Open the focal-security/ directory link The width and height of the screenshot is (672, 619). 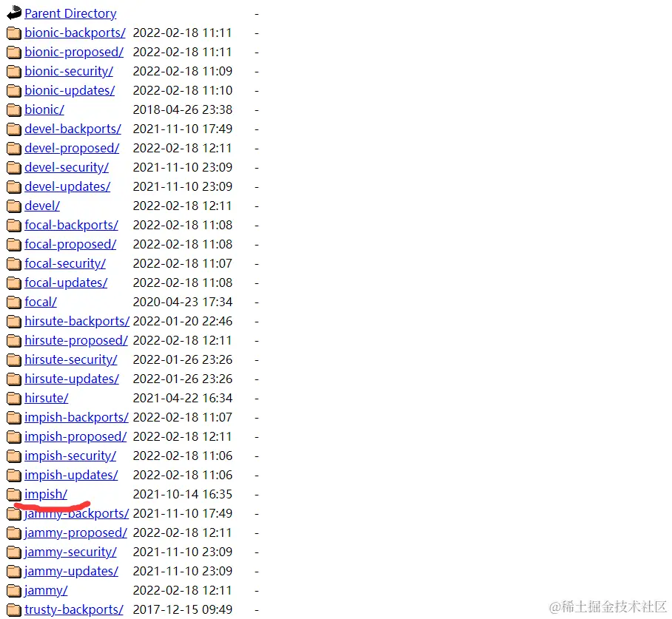[65, 264]
